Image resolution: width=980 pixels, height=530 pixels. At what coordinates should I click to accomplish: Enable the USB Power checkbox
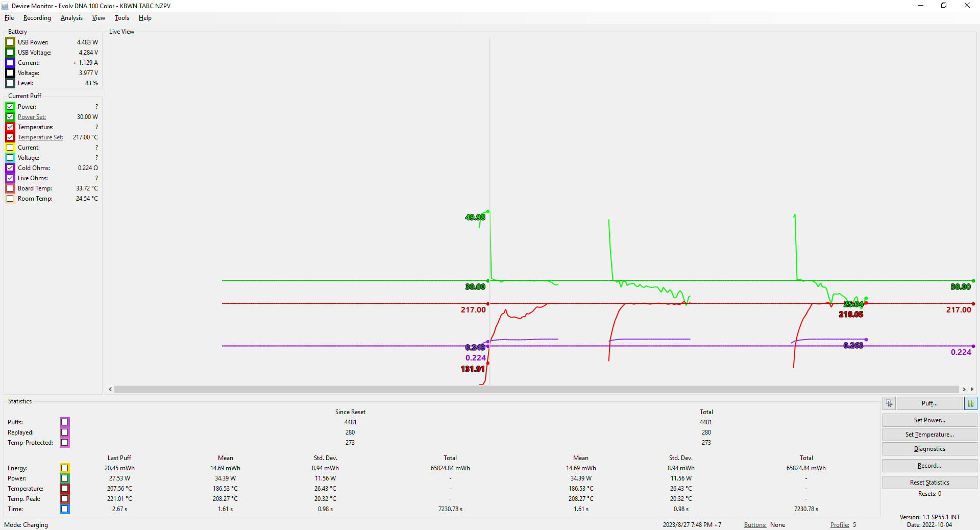pos(10,42)
